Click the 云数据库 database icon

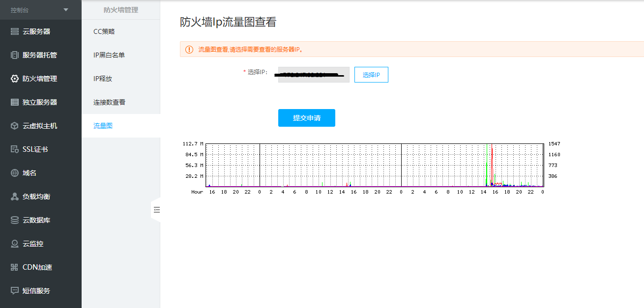[15, 220]
